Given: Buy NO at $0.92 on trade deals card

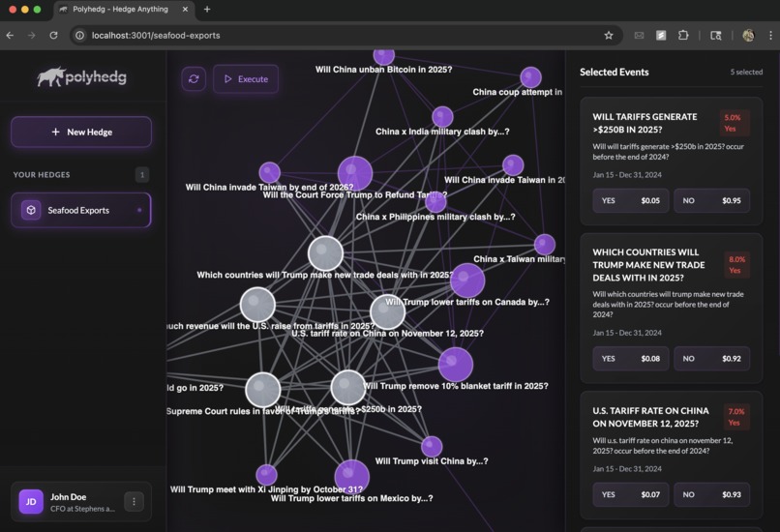Looking at the screenshot, I should (711, 359).
